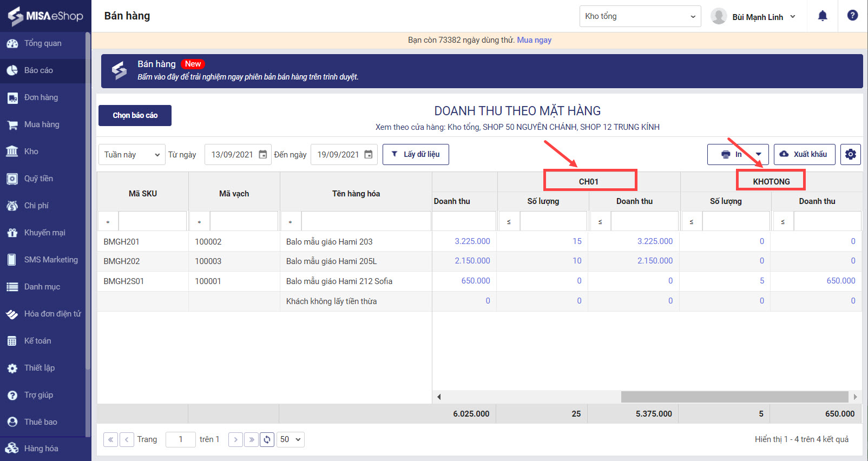The image size is (868, 461).
Task: Click the refresh icon in pagination bar
Action: [x=267, y=439]
